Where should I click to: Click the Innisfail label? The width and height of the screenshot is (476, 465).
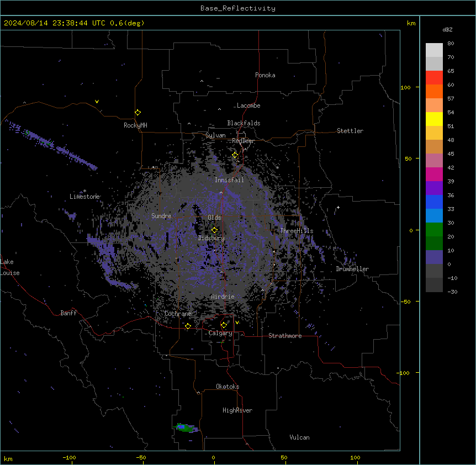tap(230, 180)
